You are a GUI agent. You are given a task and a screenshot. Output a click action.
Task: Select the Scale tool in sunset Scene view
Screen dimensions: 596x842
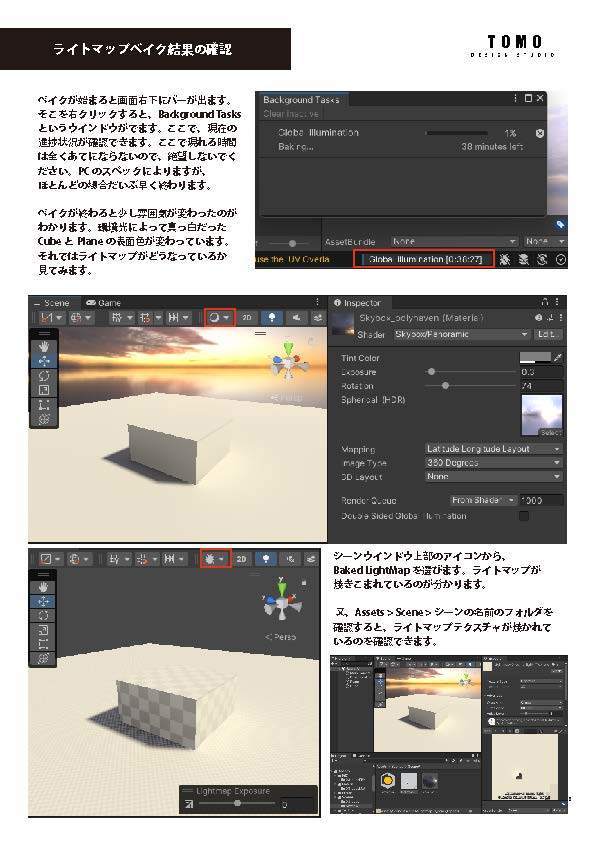44,390
